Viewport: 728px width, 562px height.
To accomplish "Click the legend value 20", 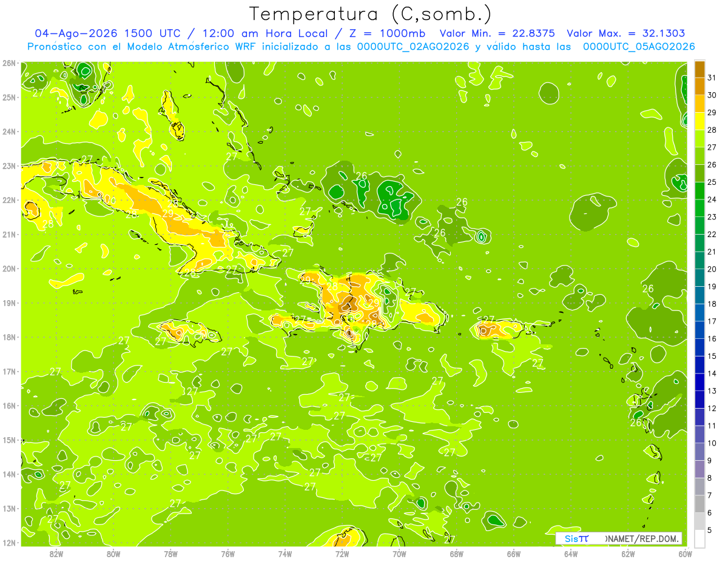I will (712, 269).
